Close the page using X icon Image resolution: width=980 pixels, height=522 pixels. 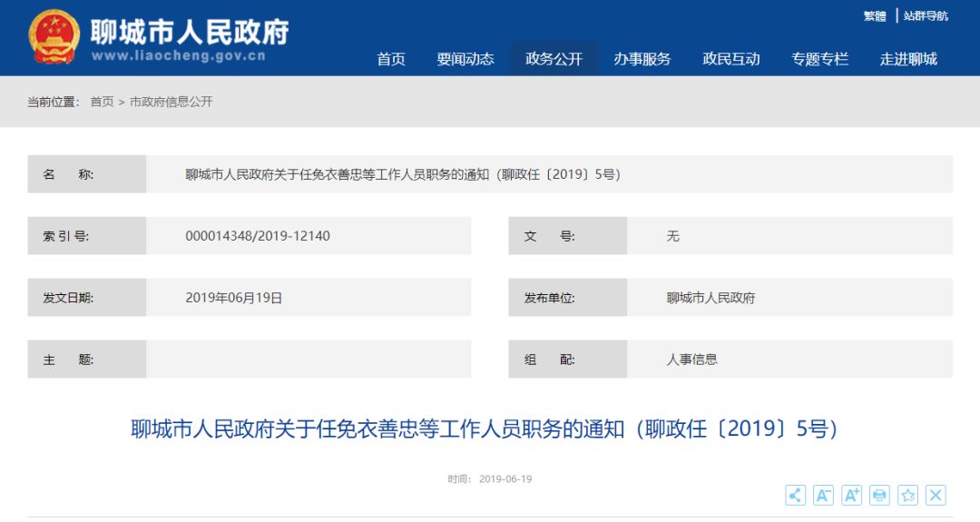pos(936,495)
